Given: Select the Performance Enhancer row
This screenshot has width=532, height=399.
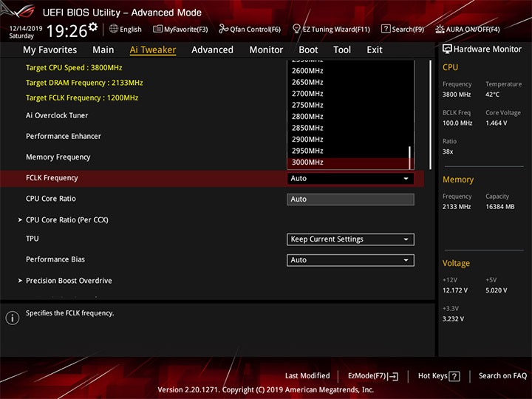Looking at the screenshot, I should pyautogui.click(x=64, y=136).
